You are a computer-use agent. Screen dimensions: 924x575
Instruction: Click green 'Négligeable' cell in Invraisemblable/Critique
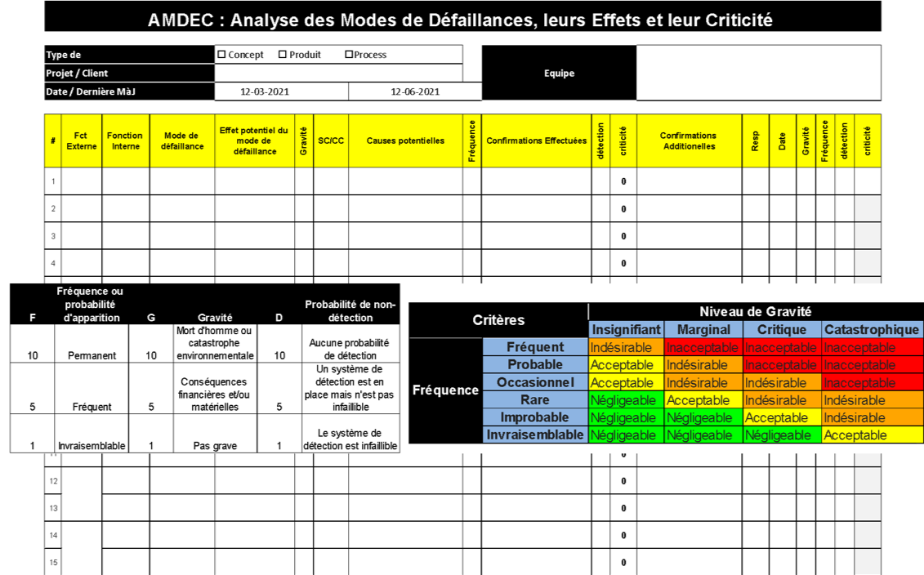pos(782,435)
